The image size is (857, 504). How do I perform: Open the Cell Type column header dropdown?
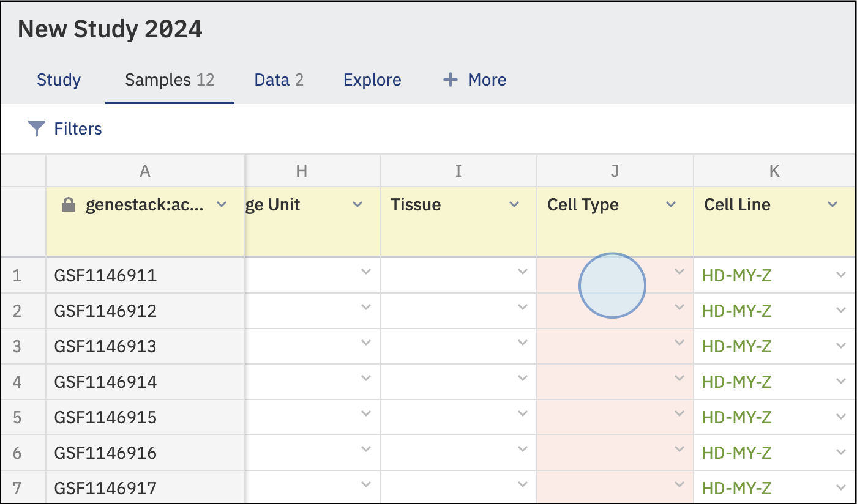click(672, 204)
